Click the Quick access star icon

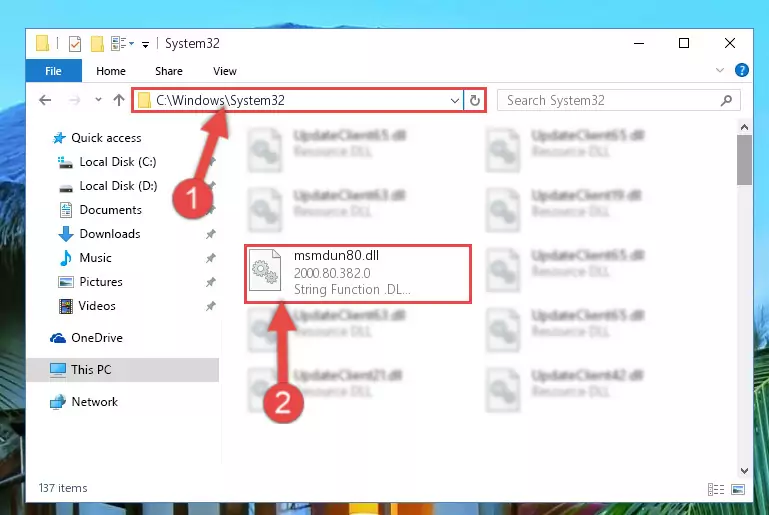click(x=59, y=138)
